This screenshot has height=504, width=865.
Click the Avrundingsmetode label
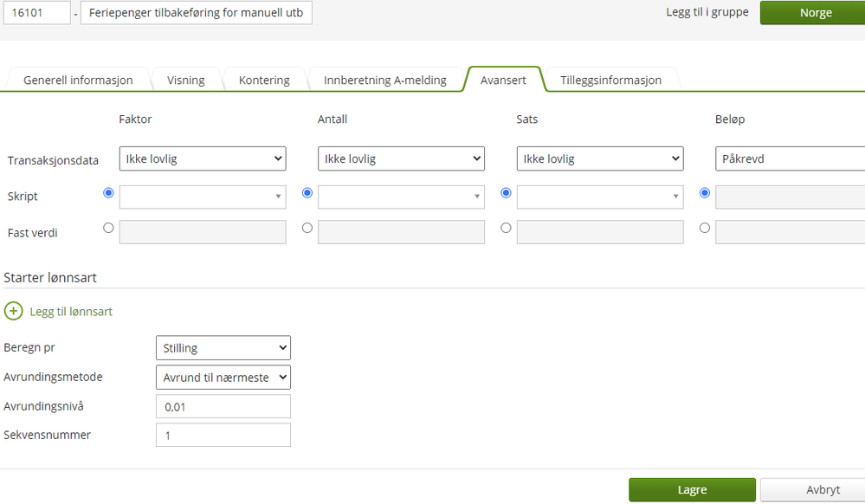coord(53,377)
